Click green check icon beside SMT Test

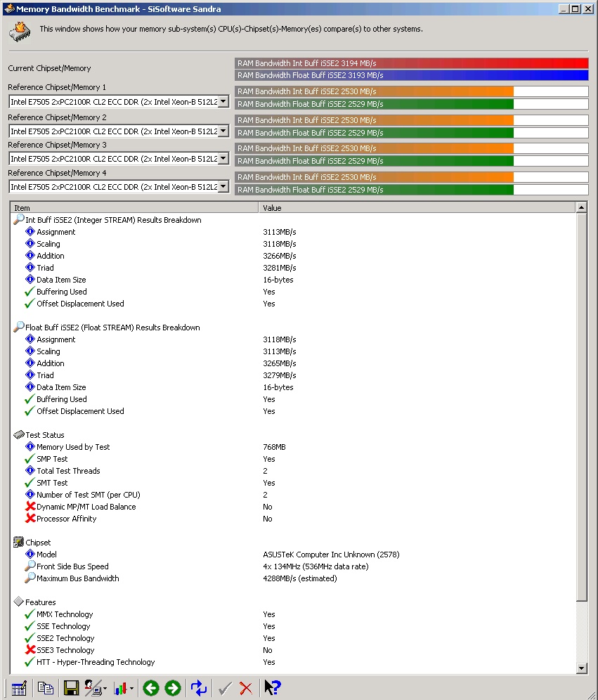point(30,483)
